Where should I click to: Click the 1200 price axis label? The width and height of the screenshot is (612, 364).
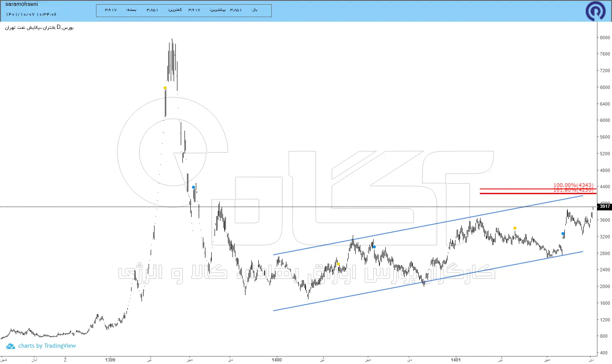604,320
